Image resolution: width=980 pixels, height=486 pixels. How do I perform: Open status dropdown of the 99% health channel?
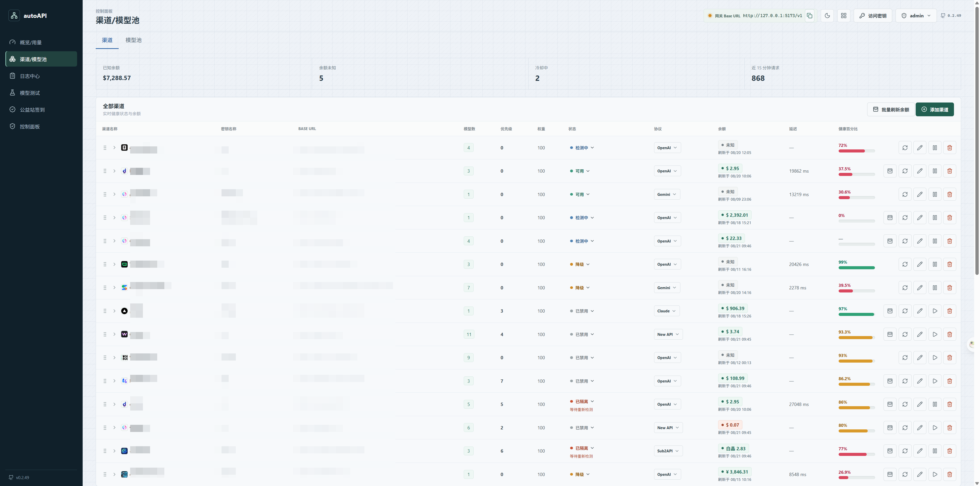pos(580,264)
